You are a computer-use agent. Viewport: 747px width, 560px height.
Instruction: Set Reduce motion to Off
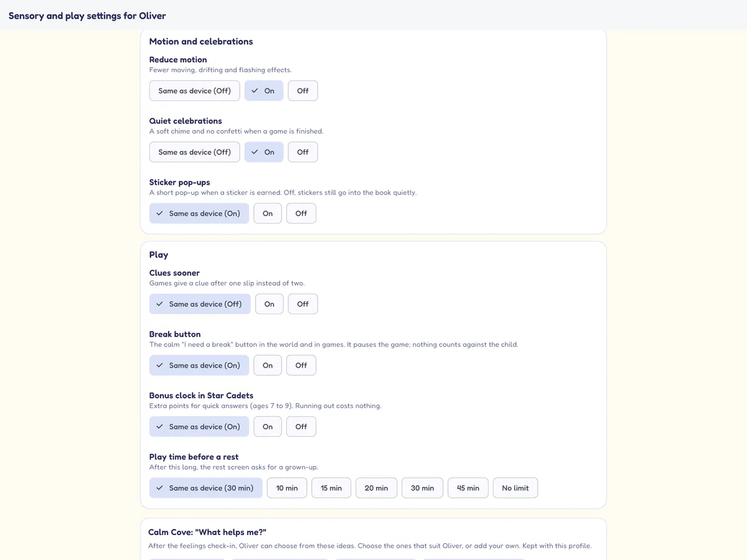tap(303, 91)
